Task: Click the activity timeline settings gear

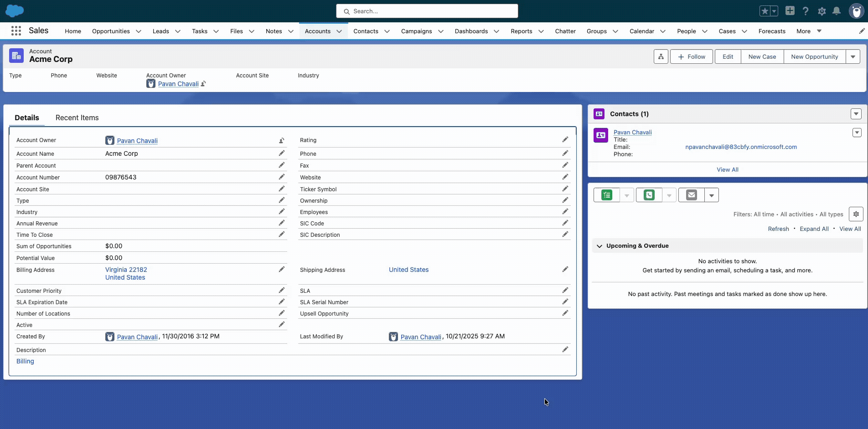Action: [x=856, y=214]
